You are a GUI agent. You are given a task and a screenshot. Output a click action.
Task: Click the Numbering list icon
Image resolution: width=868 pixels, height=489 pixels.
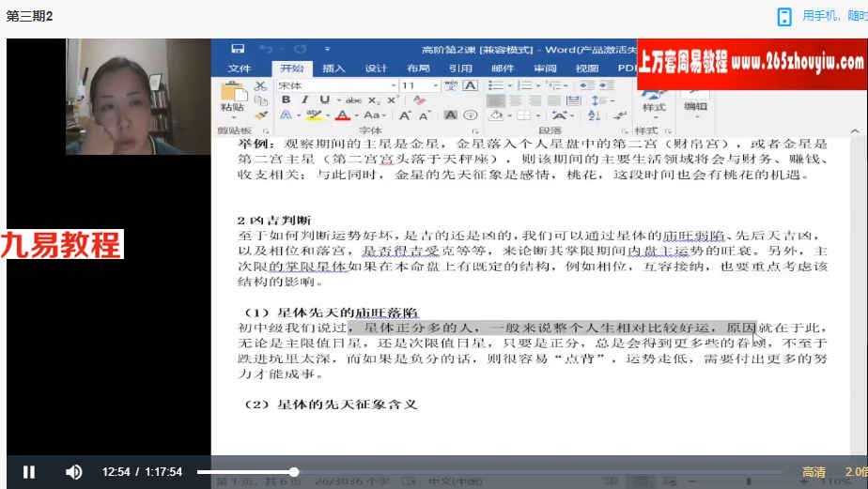[x=524, y=85]
